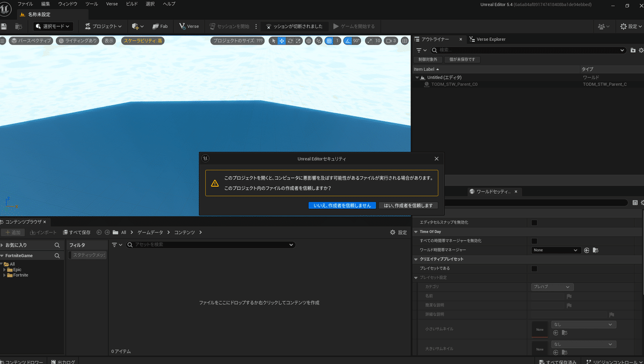
Task: Open the team members icon dropdown
Action: coord(604,26)
